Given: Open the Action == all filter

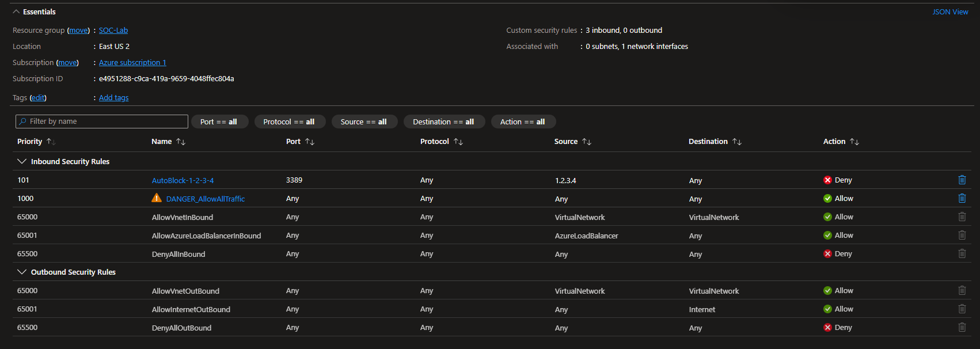Looking at the screenshot, I should [522, 122].
